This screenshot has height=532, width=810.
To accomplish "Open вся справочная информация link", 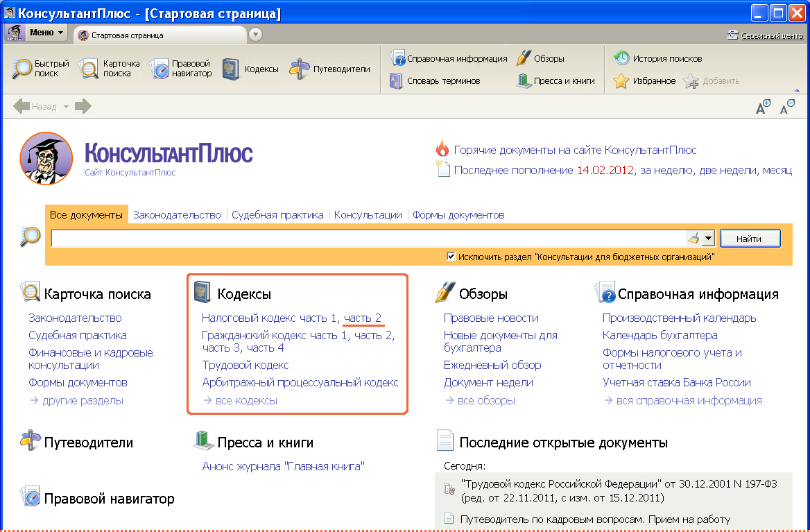I will (689, 400).
